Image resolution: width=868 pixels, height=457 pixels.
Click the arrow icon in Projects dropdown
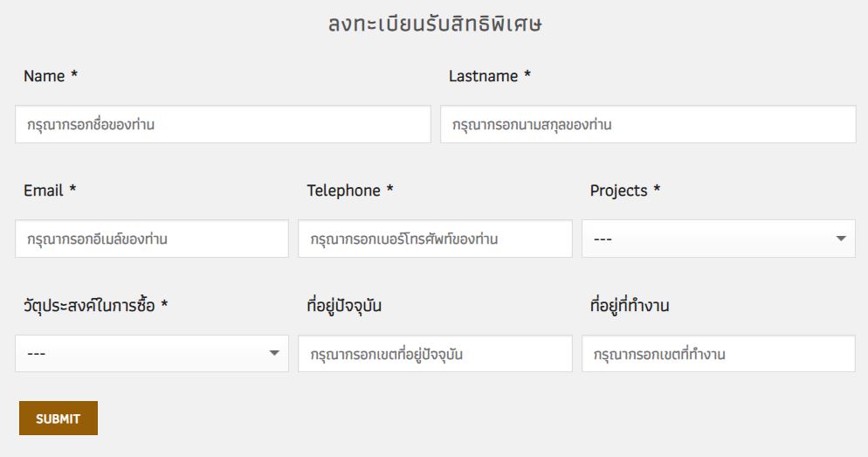coord(840,239)
